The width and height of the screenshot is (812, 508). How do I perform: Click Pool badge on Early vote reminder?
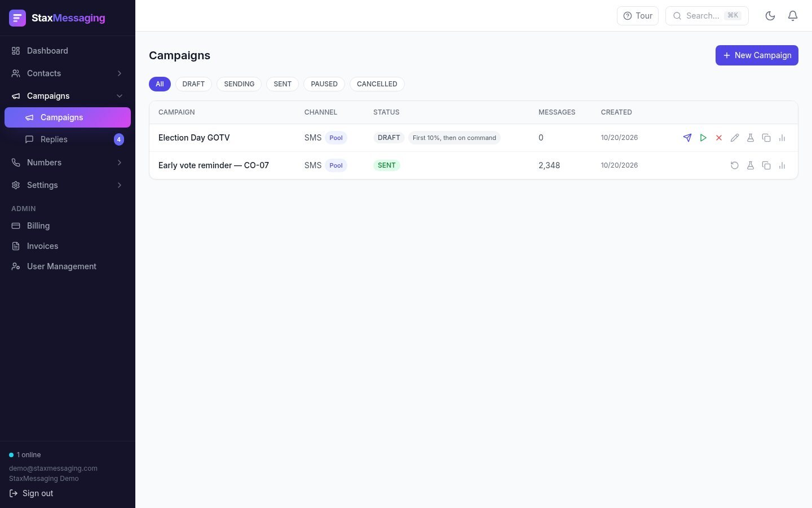(x=336, y=165)
